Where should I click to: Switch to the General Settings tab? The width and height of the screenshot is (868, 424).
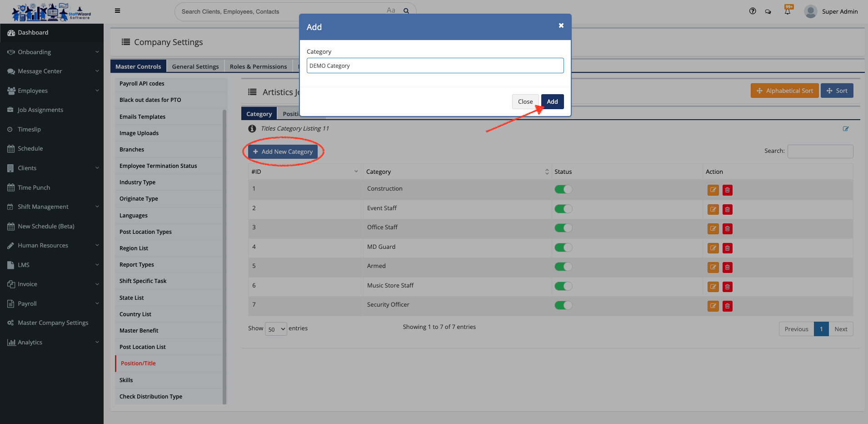195,66
